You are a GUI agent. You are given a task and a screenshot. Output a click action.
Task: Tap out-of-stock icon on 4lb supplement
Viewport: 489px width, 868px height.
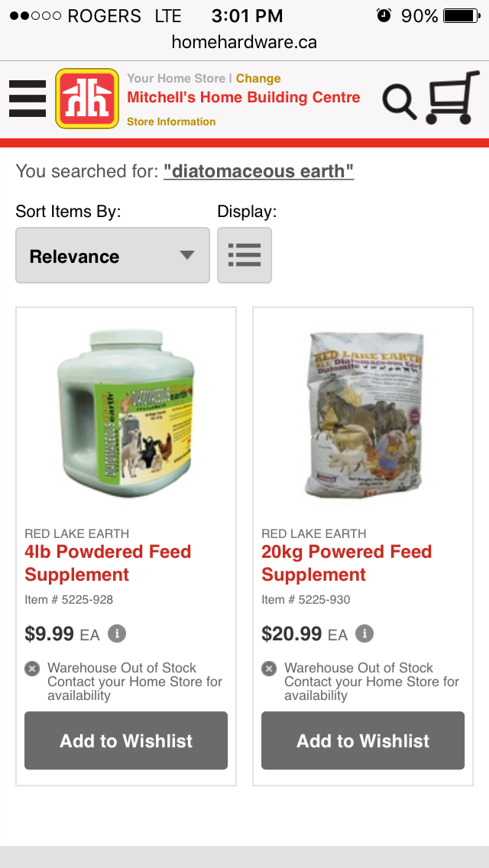click(x=32, y=669)
